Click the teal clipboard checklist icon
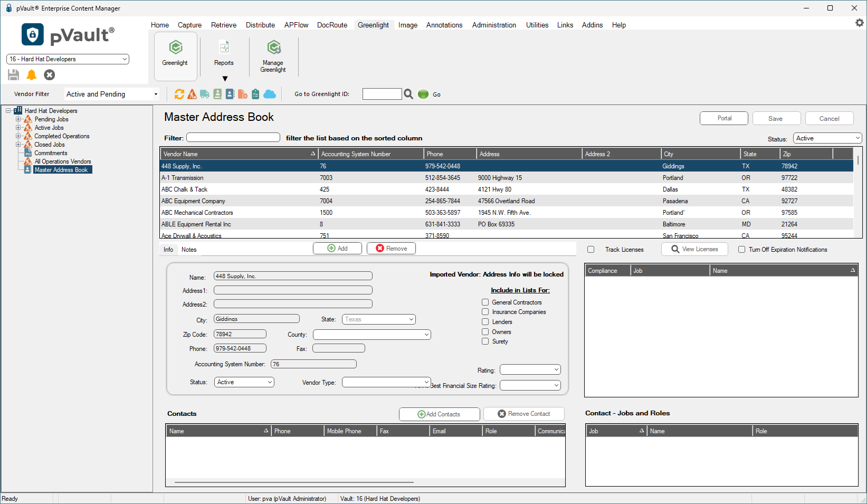The height and width of the screenshot is (504, 867). (255, 94)
